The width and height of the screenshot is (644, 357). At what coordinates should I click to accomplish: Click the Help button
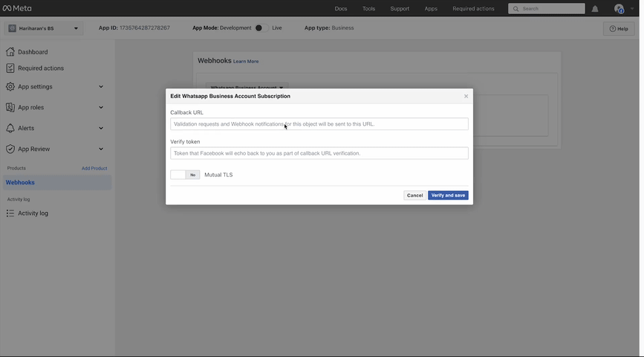(x=619, y=29)
